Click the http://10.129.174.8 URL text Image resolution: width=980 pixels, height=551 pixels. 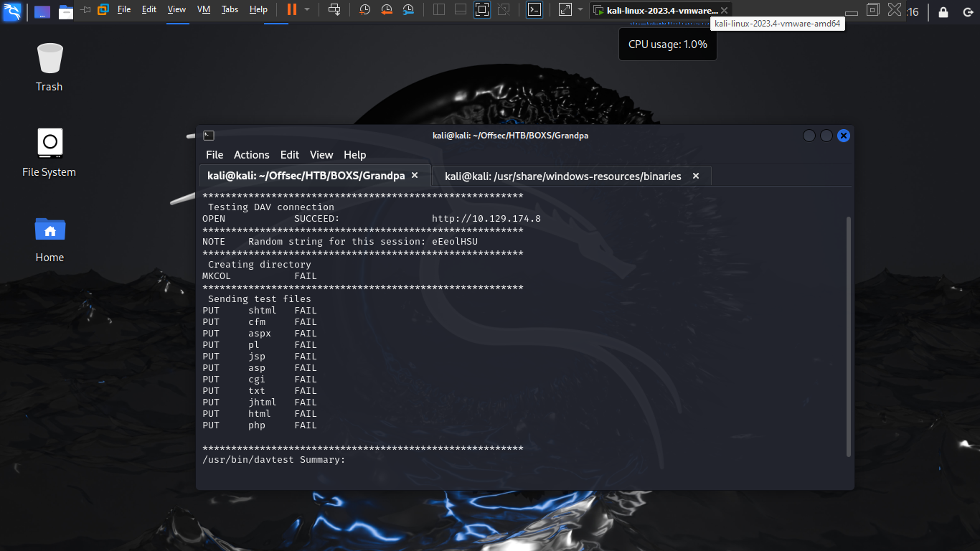(486, 219)
